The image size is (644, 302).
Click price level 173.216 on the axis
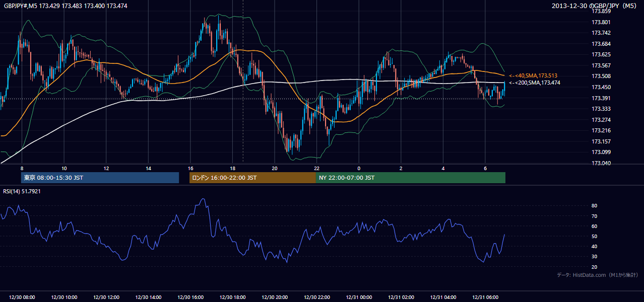click(602, 131)
